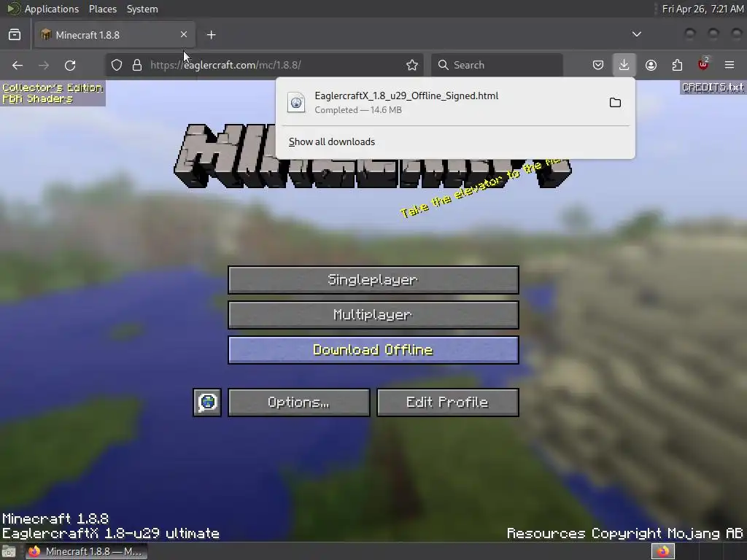Open the CREDITS.txt link
747x560 pixels.
tap(713, 87)
